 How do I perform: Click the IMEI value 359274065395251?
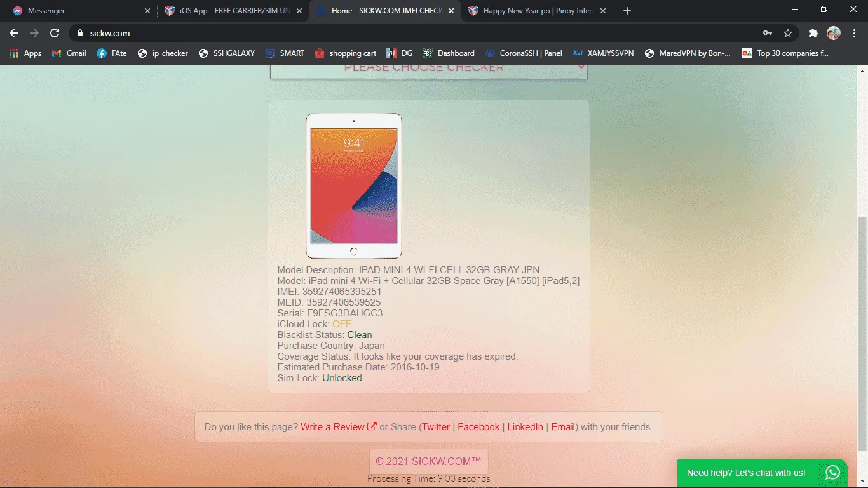click(x=342, y=292)
